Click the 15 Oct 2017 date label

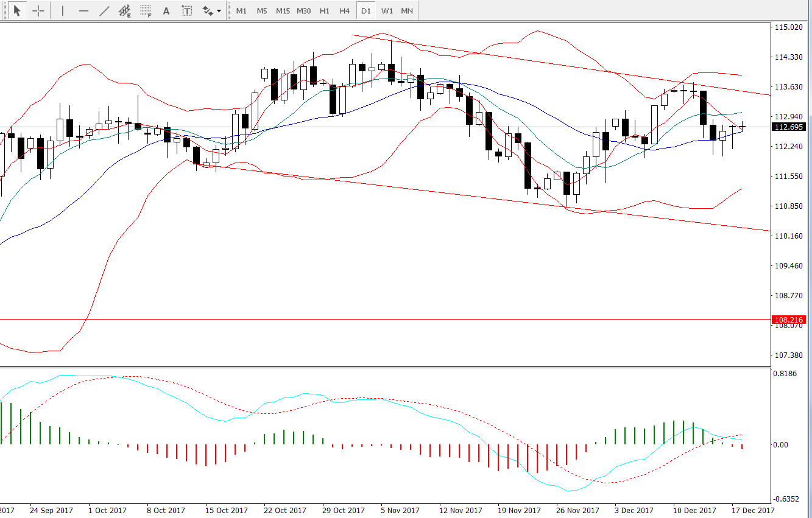pyautogui.click(x=226, y=511)
